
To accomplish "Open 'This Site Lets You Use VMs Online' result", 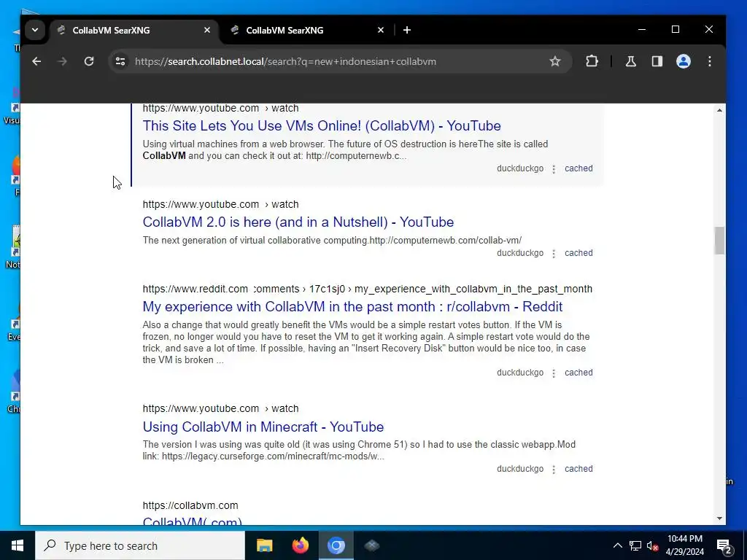I will (322, 125).
